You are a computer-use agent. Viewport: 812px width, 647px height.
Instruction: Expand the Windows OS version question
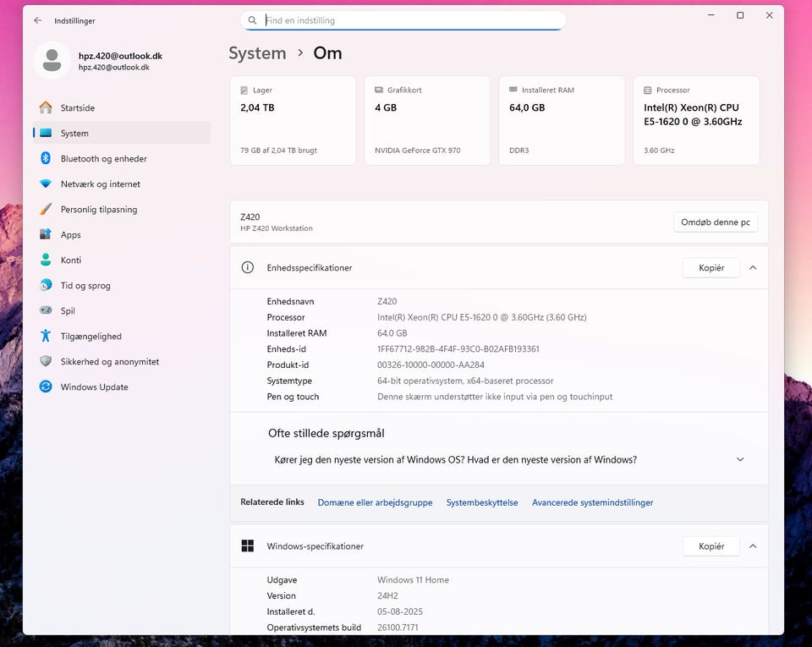(x=740, y=460)
